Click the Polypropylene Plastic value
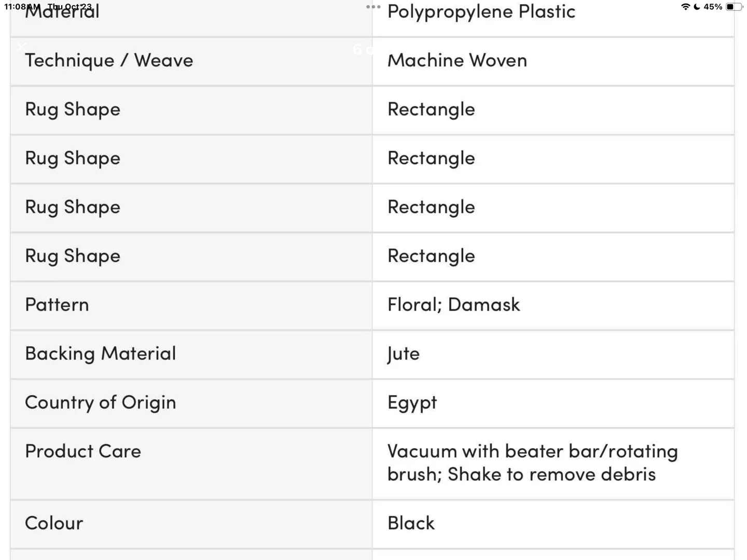The height and width of the screenshot is (560, 747). (481, 11)
